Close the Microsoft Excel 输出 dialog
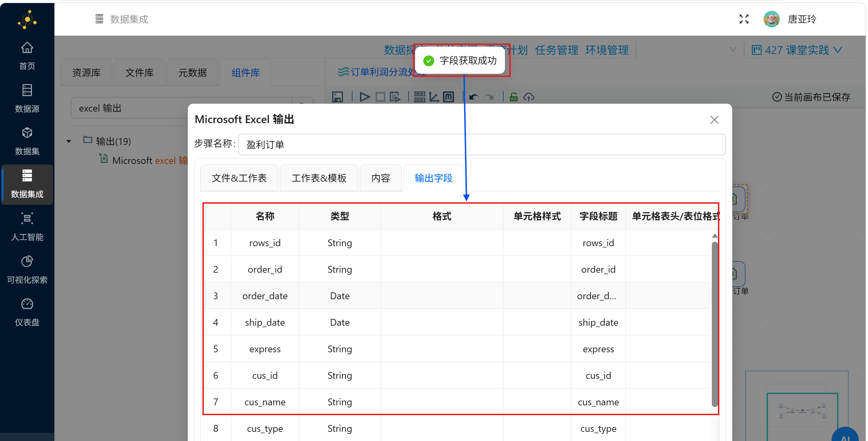This screenshot has width=868, height=441. tap(714, 120)
